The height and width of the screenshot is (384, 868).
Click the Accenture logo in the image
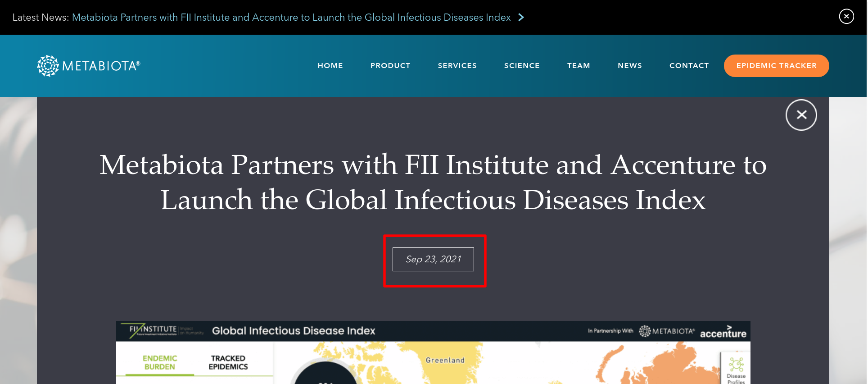723,332
